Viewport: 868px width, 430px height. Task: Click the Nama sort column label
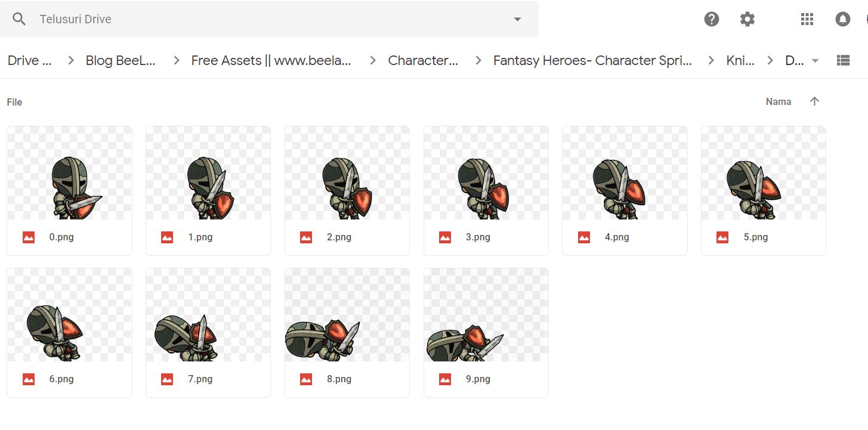(779, 102)
